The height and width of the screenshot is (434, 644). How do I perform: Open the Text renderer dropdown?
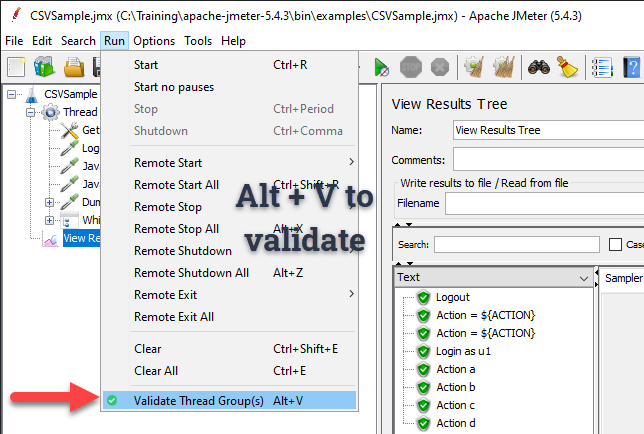coord(494,277)
